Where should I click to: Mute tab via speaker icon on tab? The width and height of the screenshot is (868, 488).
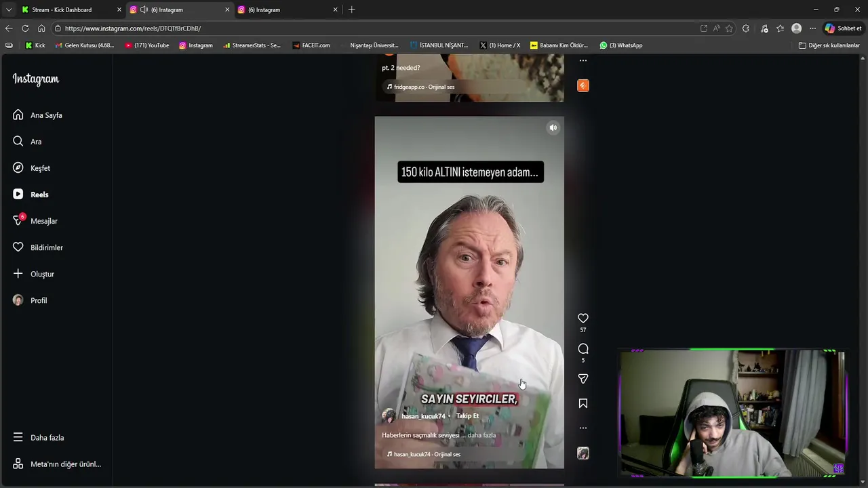coord(144,9)
